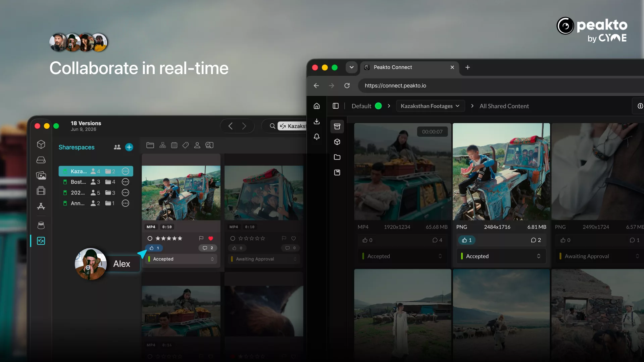Toggle like on the PNG 2484x1716 card
644x362 pixels.
(x=467, y=240)
